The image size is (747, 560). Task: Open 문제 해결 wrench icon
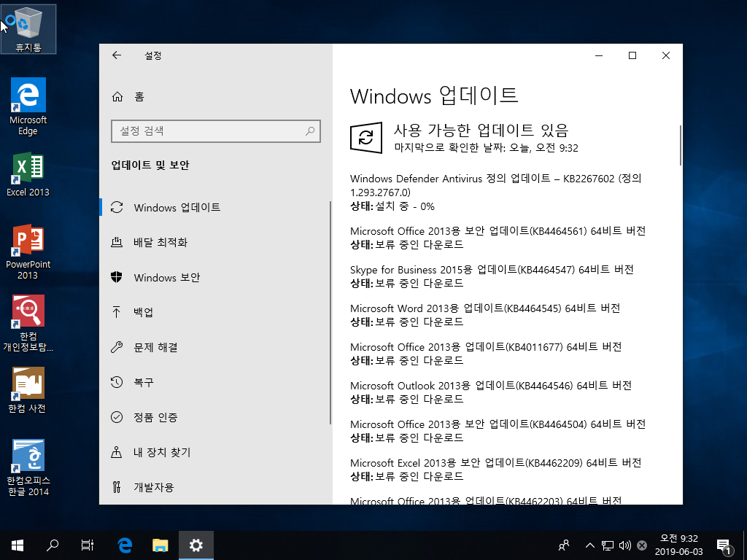pyautogui.click(x=117, y=347)
